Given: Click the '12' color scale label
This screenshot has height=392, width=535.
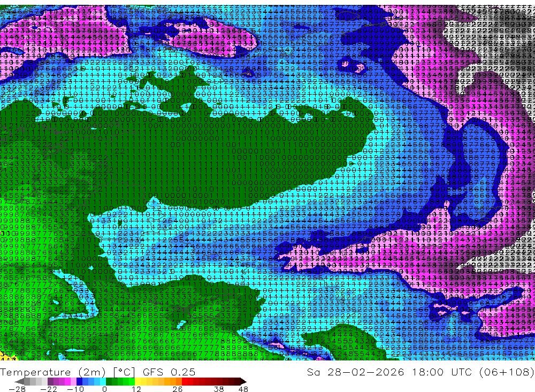Looking at the screenshot, I should [136, 389].
